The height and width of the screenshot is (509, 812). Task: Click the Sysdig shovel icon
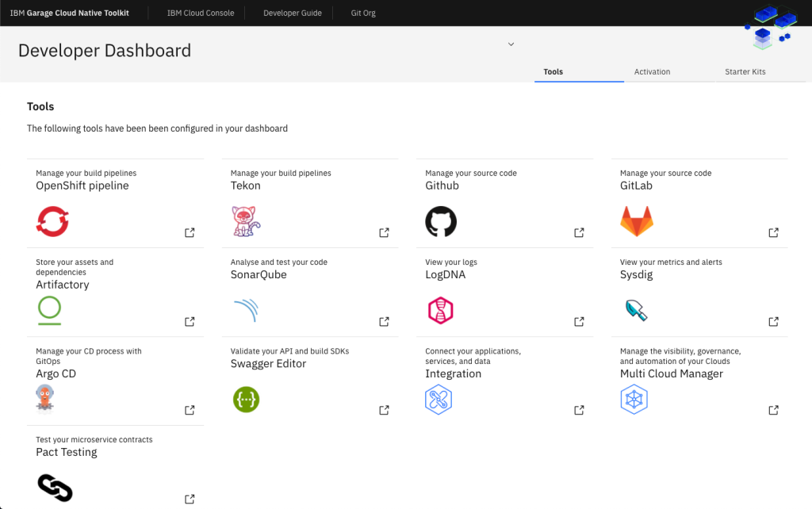tap(636, 310)
